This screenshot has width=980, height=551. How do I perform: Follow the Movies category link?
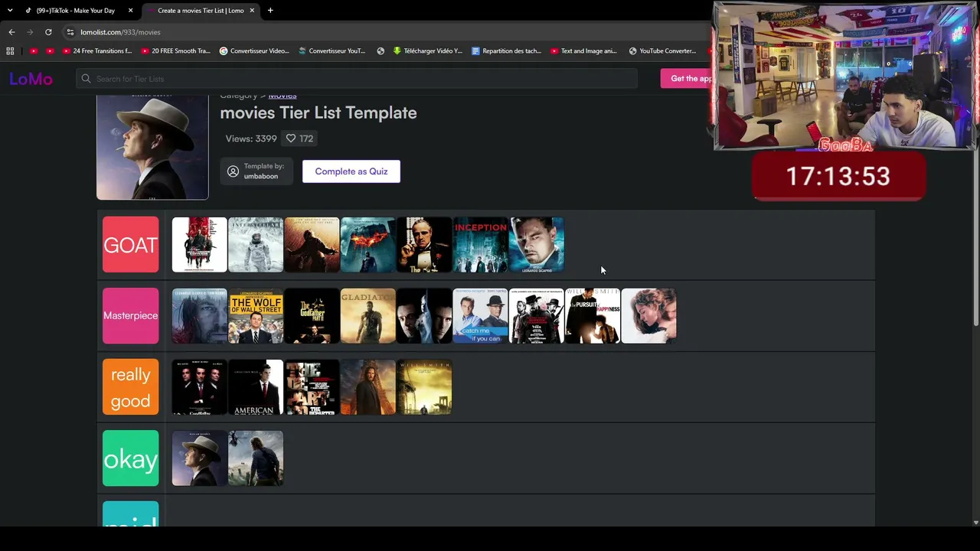pyautogui.click(x=283, y=96)
